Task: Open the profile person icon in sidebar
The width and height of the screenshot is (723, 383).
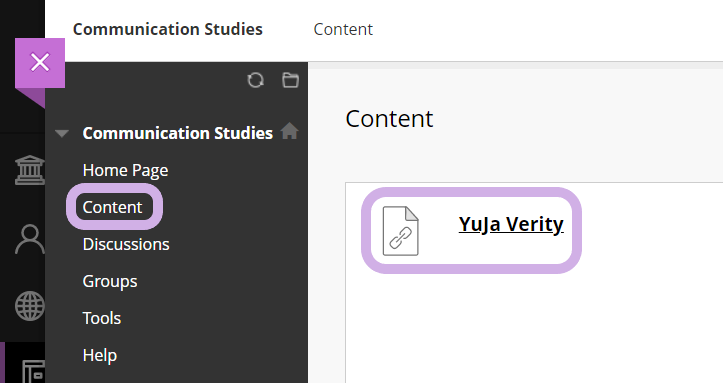Action: click(x=30, y=239)
